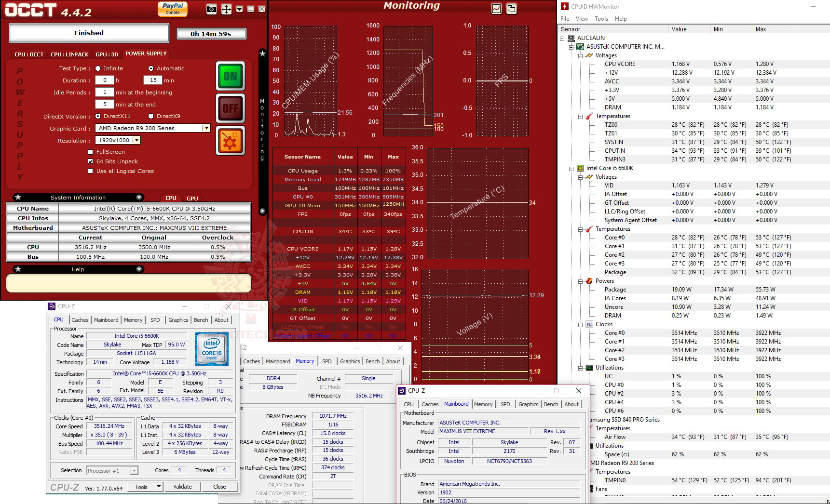Click the Monitoring stacked-windows icon
The width and height of the screenshot is (830, 504).
click(511, 9)
